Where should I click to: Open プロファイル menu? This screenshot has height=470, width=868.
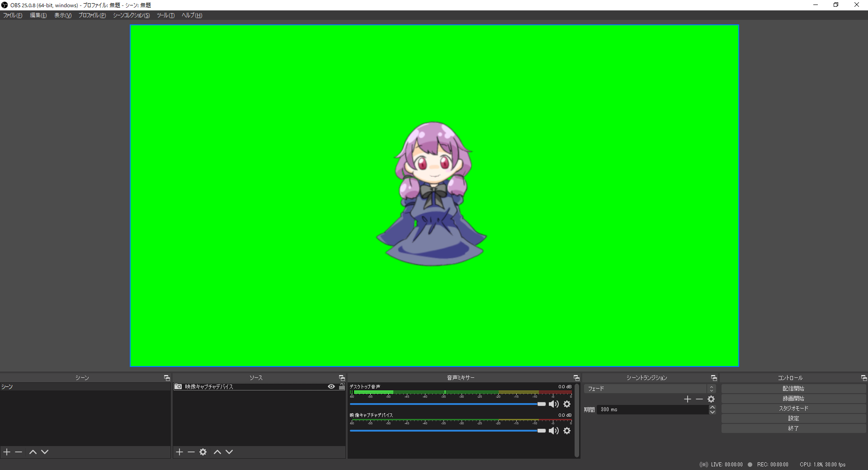coord(92,15)
